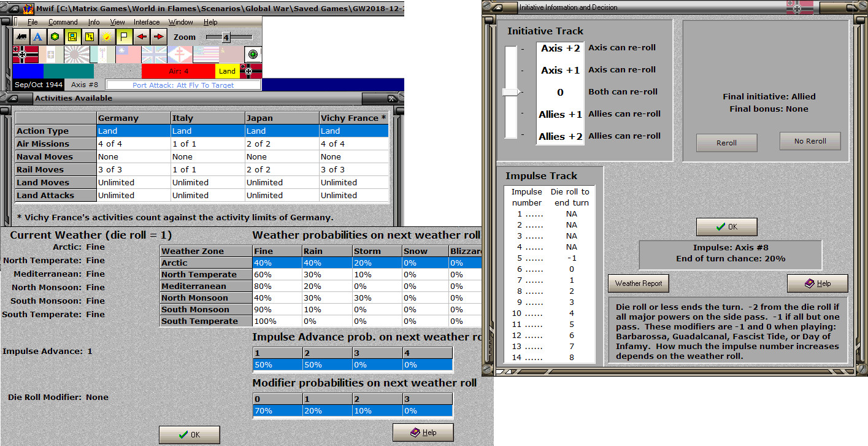Select Germany's Land action type cell
The height and width of the screenshot is (446, 868).
click(x=134, y=131)
